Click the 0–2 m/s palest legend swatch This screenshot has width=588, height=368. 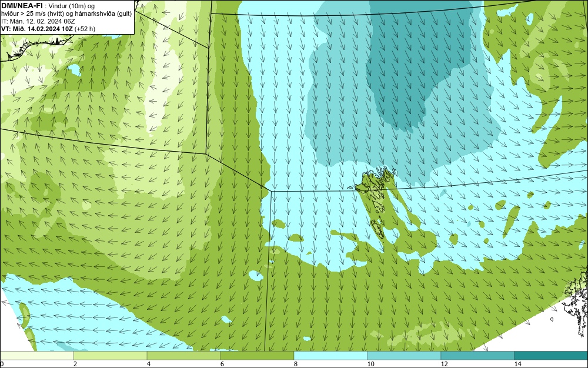[36, 356]
